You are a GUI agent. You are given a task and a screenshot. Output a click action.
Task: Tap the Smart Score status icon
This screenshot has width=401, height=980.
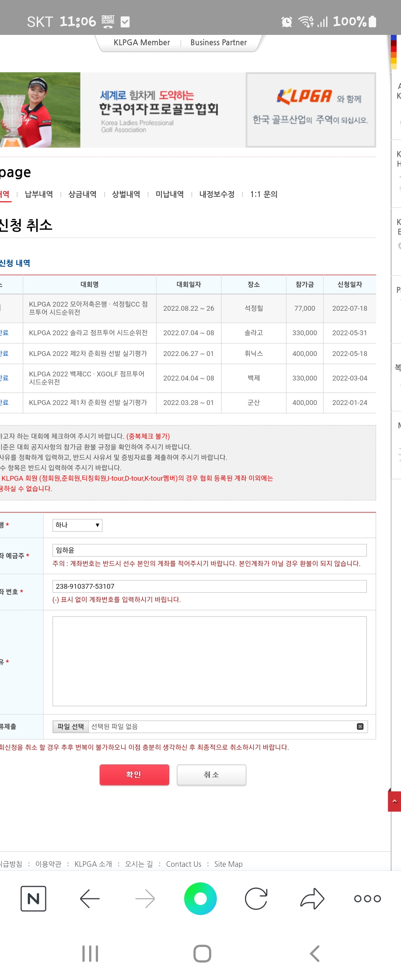coord(108,22)
